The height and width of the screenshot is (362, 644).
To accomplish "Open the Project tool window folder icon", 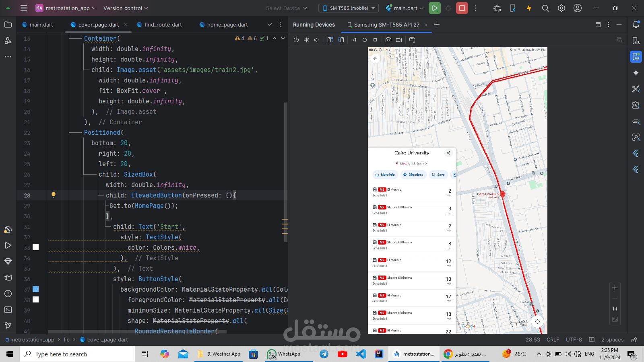I will coord(8,25).
